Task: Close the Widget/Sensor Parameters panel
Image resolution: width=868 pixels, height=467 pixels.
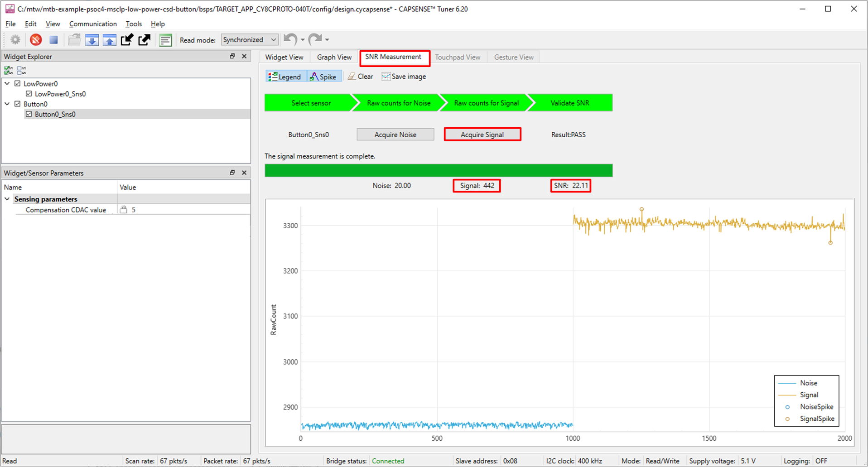Action: [x=244, y=173]
